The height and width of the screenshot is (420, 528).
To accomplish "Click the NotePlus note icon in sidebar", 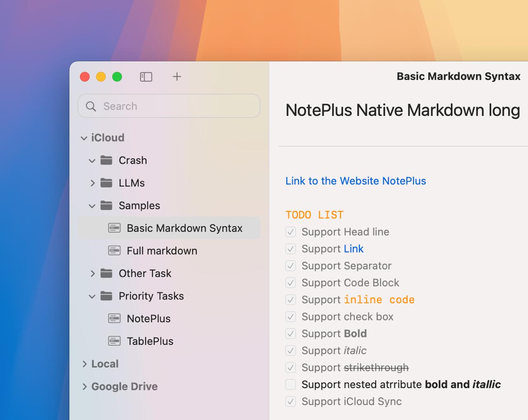I will click(x=114, y=319).
